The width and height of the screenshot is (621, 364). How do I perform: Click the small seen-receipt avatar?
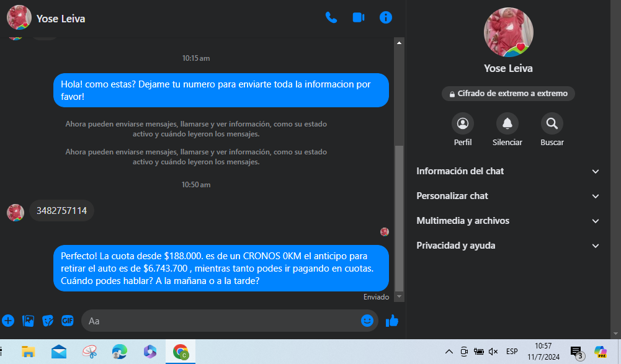(x=384, y=232)
